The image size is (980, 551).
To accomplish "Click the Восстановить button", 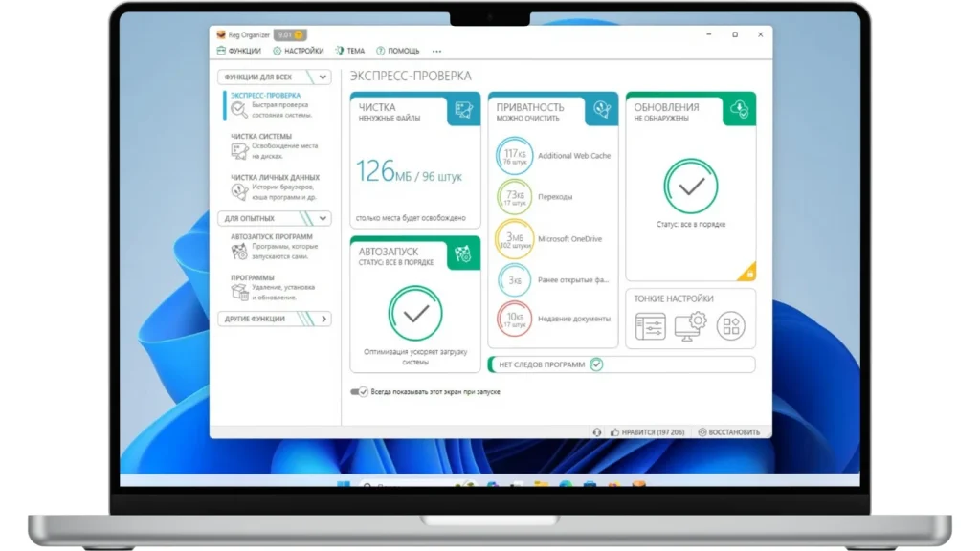I will click(x=729, y=432).
